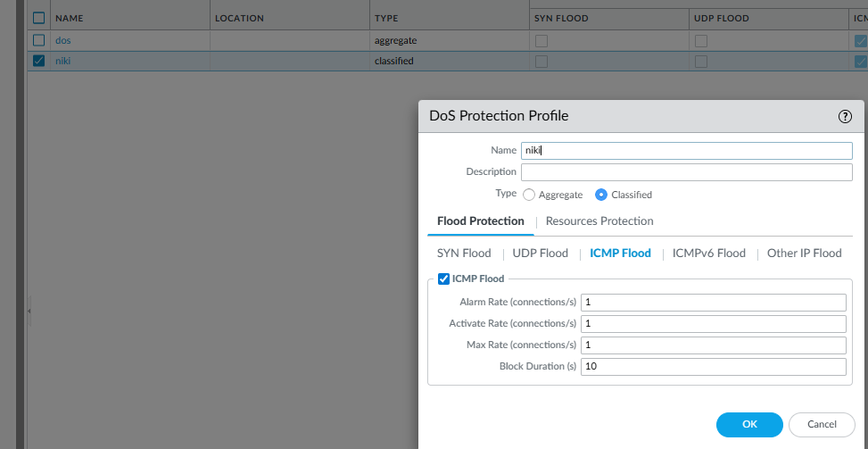
Task: Collapse the left sidebar handle
Action: tap(29, 312)
